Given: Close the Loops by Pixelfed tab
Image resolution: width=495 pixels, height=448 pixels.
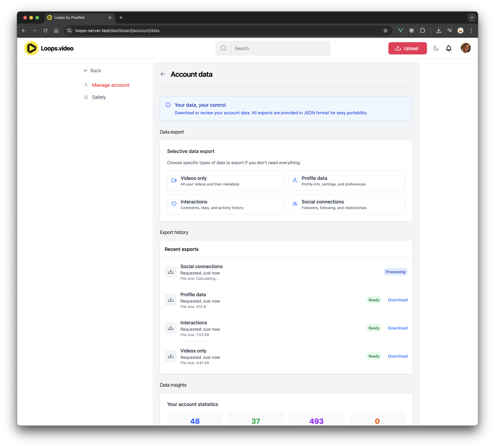Looking at the screenshot, I should [110, 18].
